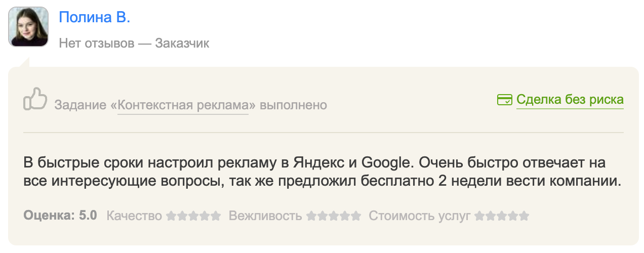Image resolution: width=644 pixels, height=253 pixels.
Task: Click the review text about Яндекс and Google
Action: click(x=322, y=172)
